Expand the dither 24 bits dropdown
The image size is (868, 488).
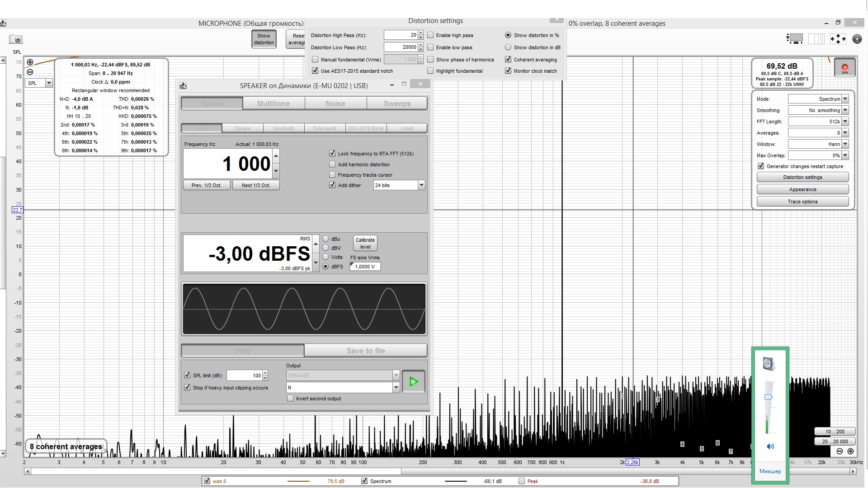[421, 185]
